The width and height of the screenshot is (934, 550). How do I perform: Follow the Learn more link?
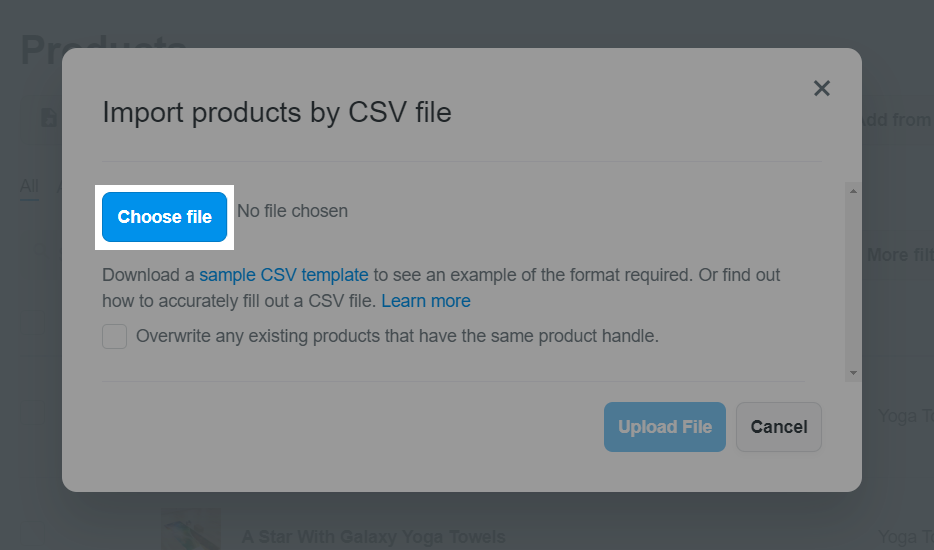(x=426, y=301)
